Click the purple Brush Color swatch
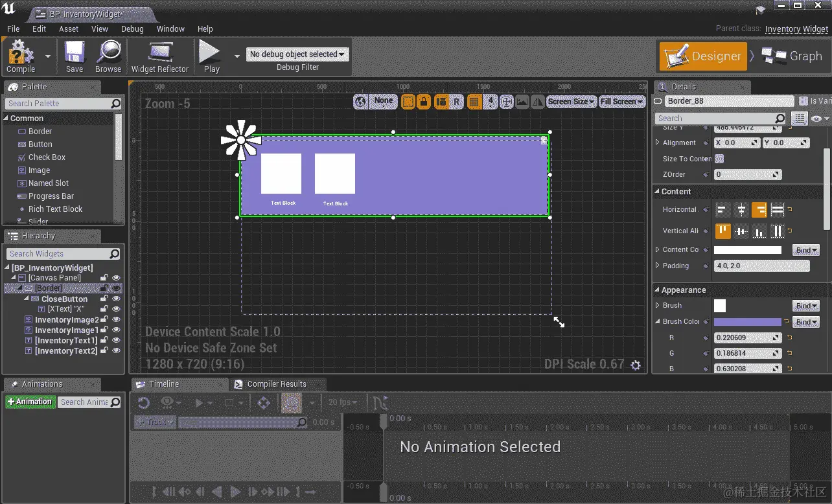Screen dimensions: 832x504 pyautogui.click(x=748, y=322)
